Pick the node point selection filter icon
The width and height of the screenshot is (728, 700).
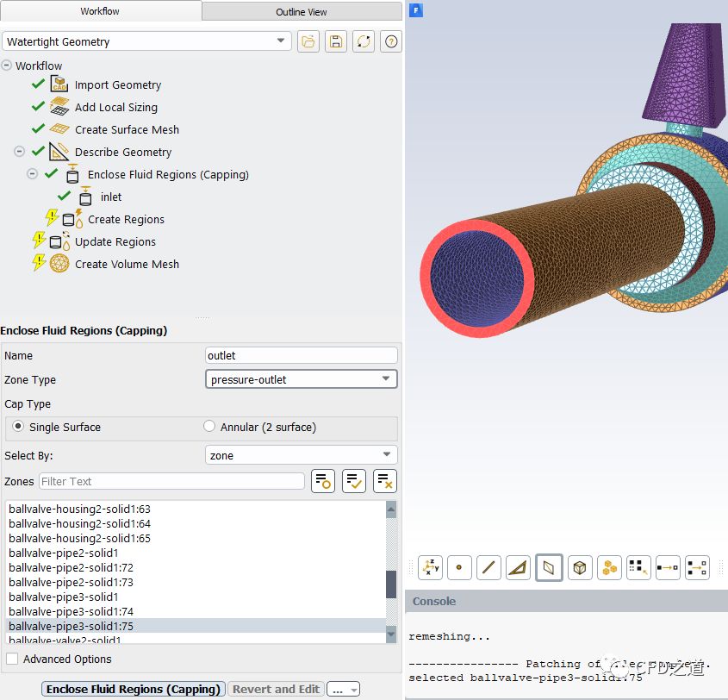(458, 567)
